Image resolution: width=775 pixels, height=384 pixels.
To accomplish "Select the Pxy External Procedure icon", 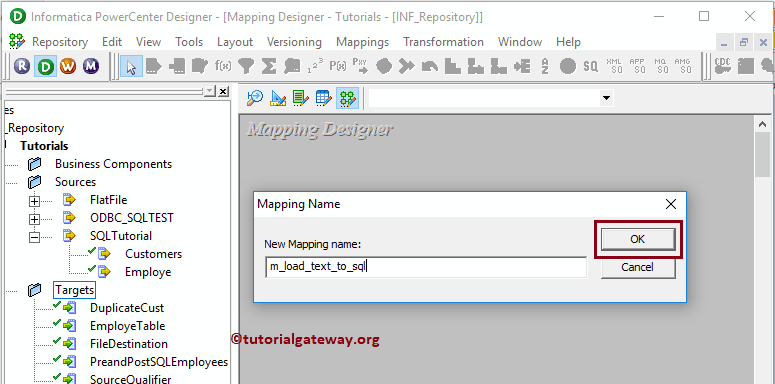I will click(360, 66).
